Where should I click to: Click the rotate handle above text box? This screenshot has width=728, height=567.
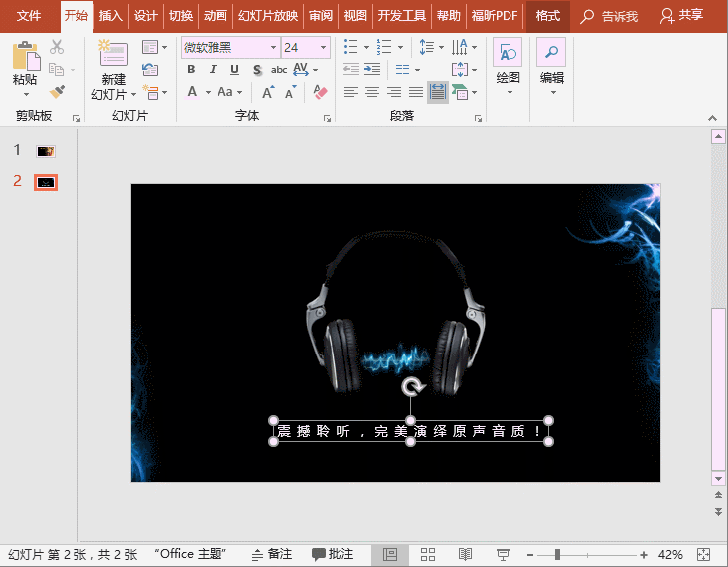pyautogui.click(x=411, y=386)
